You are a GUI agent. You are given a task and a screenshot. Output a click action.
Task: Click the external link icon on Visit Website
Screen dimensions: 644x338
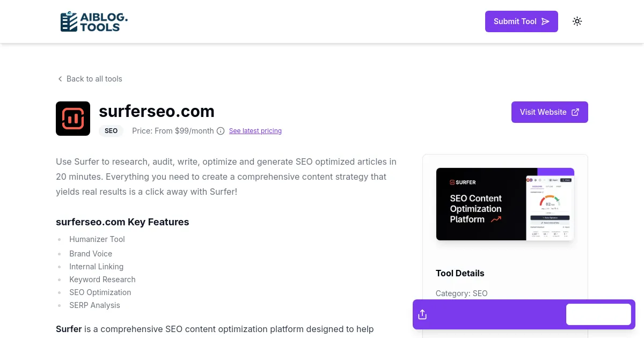tap(575, 112)
